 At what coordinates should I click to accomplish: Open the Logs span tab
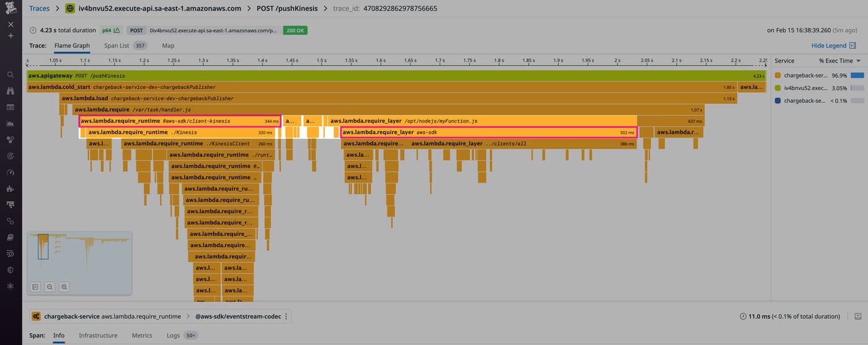(x=173, y=335)
